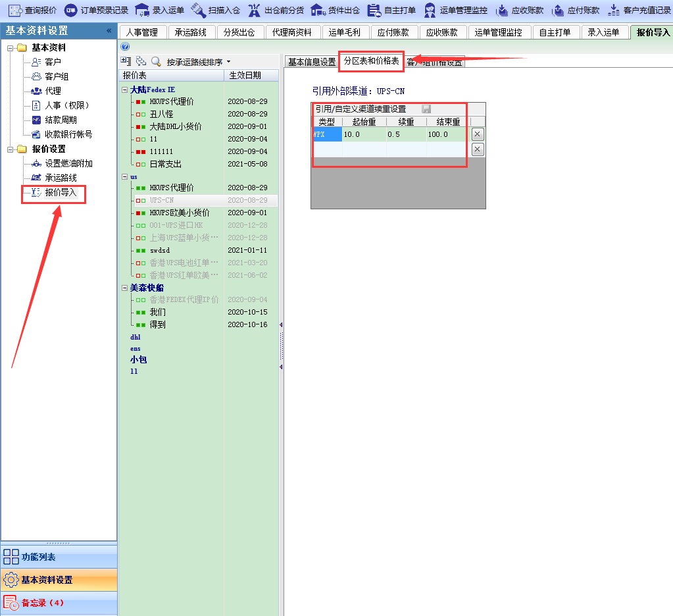673x616 pixels.
Task: Select the 大陆DHL小货价 quote entry
Action: [x=175, y=126]
